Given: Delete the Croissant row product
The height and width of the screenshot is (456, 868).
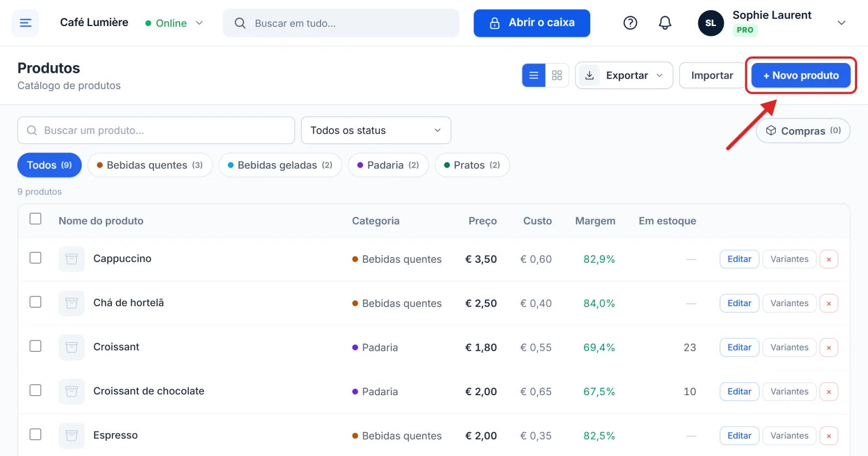Looking at the screenshot, I should coord(829,347).
